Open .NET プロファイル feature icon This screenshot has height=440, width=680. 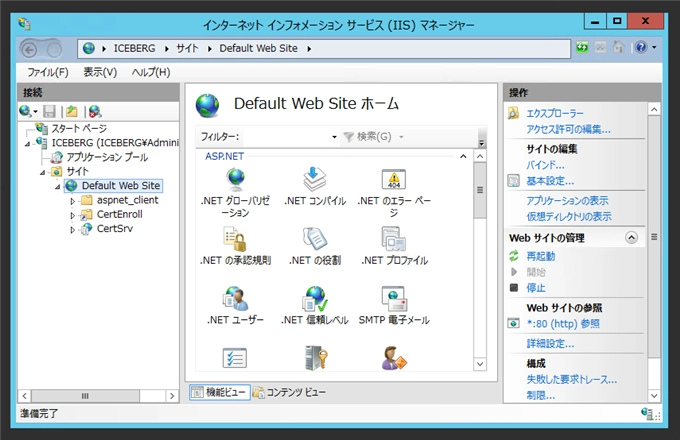click(x=394, y=239)
